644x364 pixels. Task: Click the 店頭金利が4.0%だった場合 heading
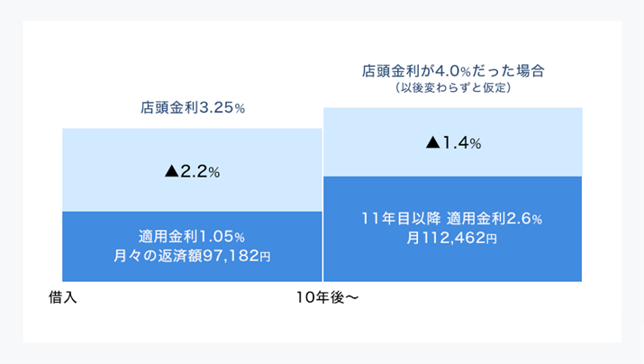[x=454, y=68]
